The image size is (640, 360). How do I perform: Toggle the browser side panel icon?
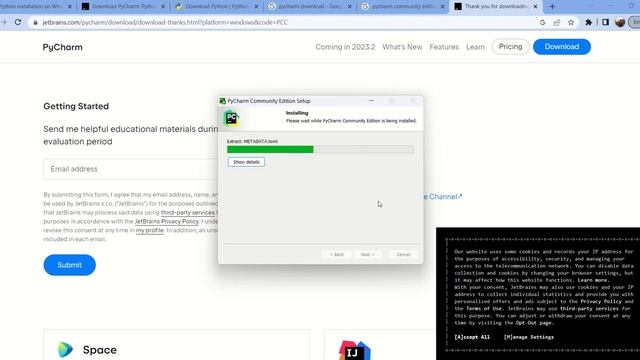pos(605,22)
